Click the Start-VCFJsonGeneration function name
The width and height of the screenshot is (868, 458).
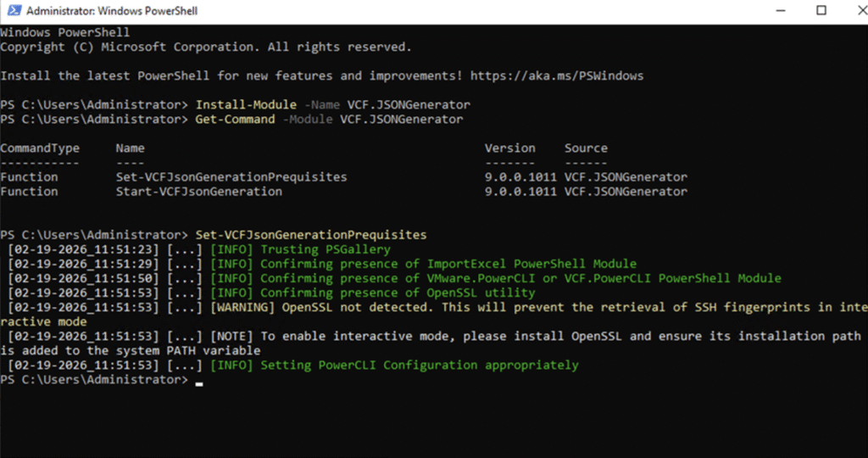coord(198,192)
